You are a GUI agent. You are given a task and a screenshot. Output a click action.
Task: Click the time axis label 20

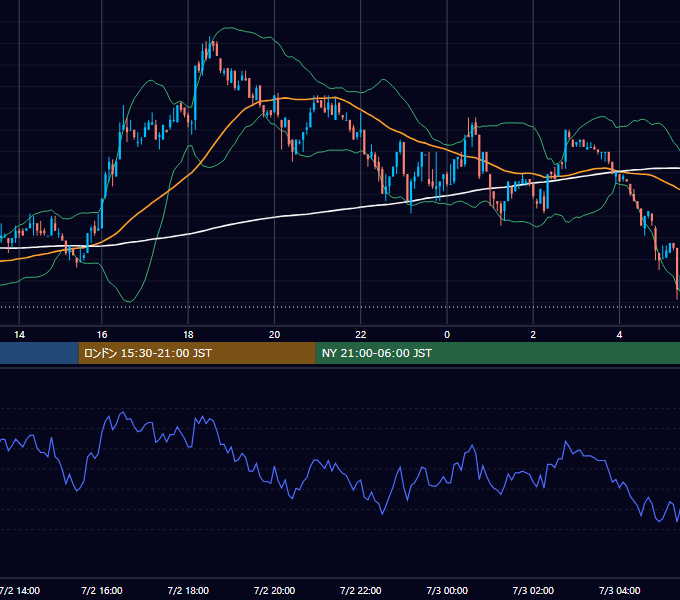click(274, 335)
